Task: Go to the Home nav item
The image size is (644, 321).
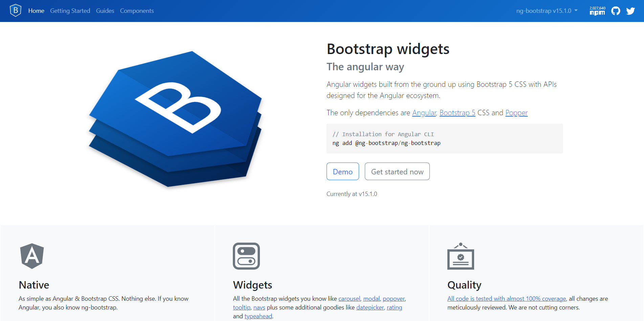Action: click(36, 11)
